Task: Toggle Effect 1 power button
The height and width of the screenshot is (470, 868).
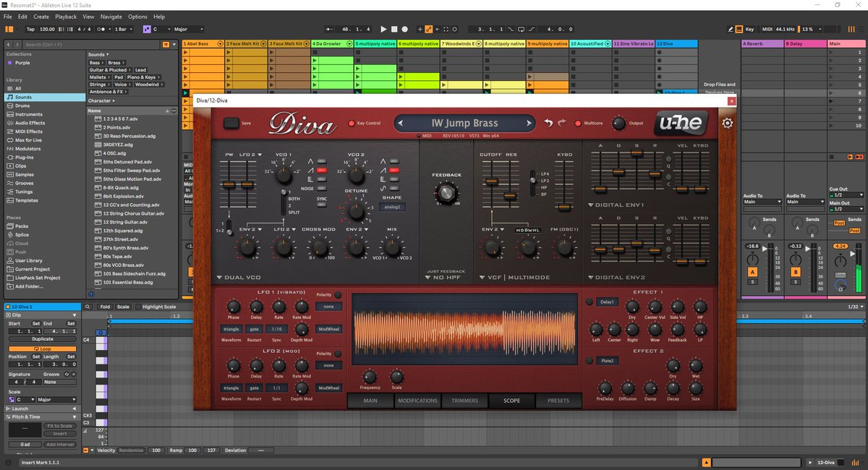Action: (589, 302)
